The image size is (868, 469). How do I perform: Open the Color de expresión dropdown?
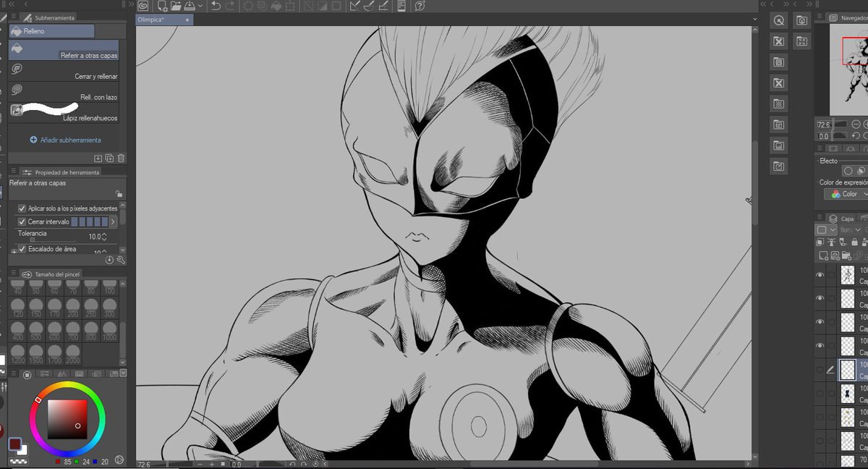pos(846,194)
